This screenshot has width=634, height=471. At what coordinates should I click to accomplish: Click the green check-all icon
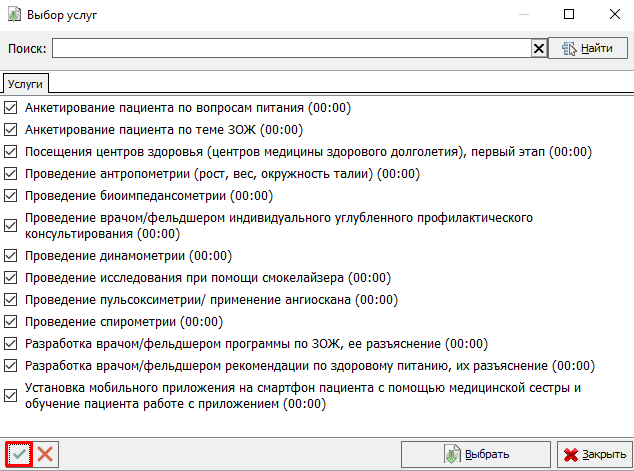[18, 454]
